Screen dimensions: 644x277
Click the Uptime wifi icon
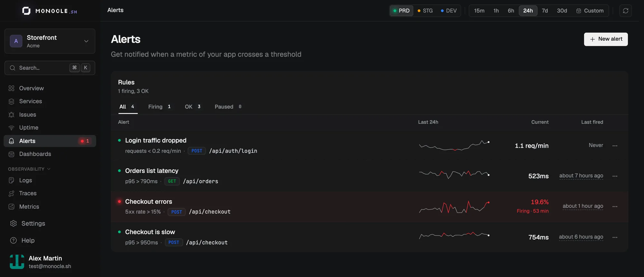(x=12, y=128)
